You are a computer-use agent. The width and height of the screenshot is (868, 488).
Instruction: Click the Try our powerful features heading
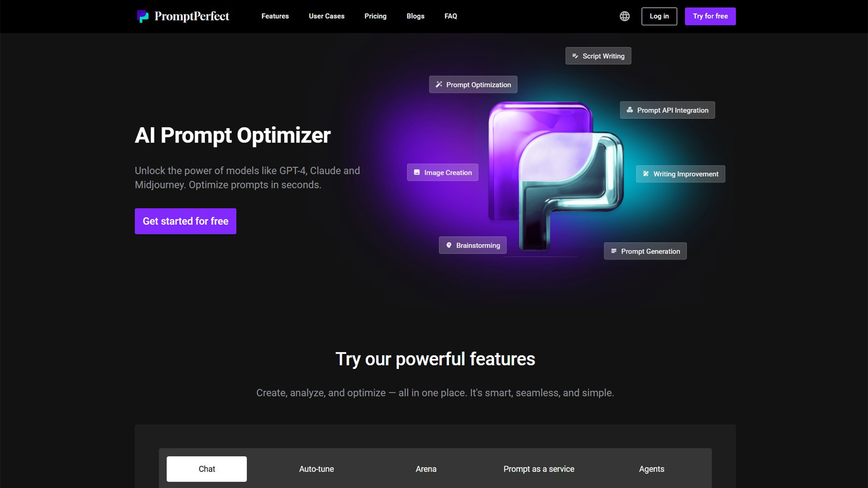[x=435, y=359]
